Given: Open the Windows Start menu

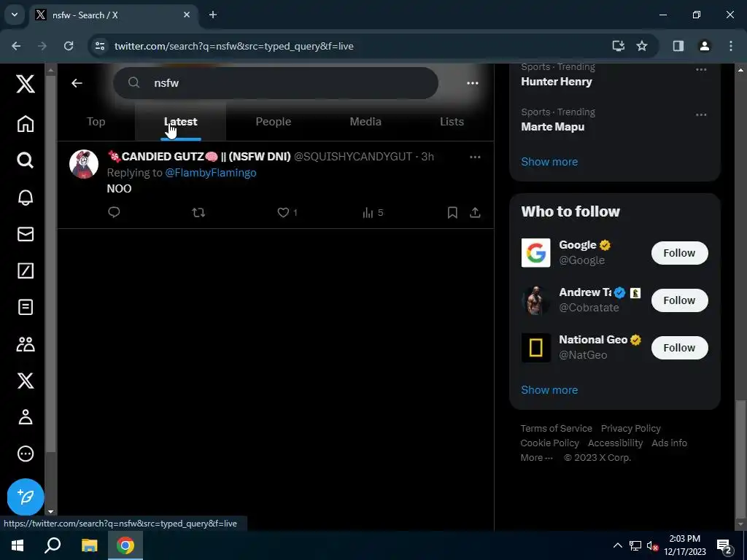Looking at the screenshot, I should coord(18,545).
